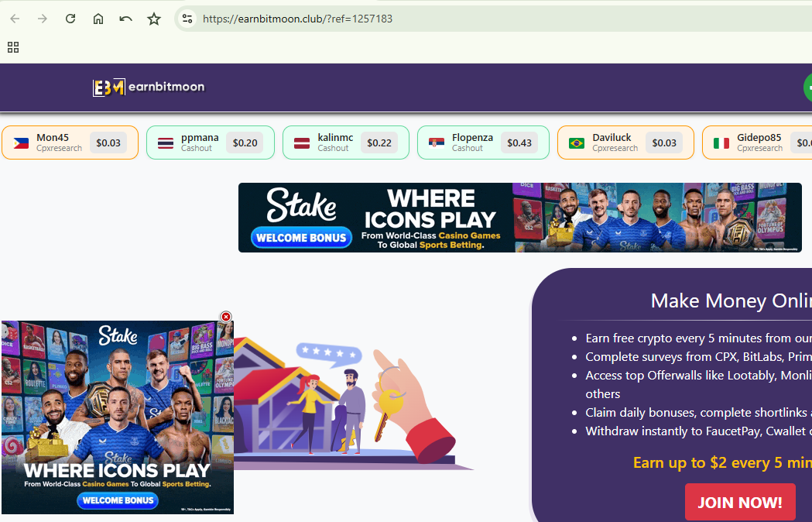
Task: Open the Daviluck Cpxresearch activity card
Action: point(625,143)
